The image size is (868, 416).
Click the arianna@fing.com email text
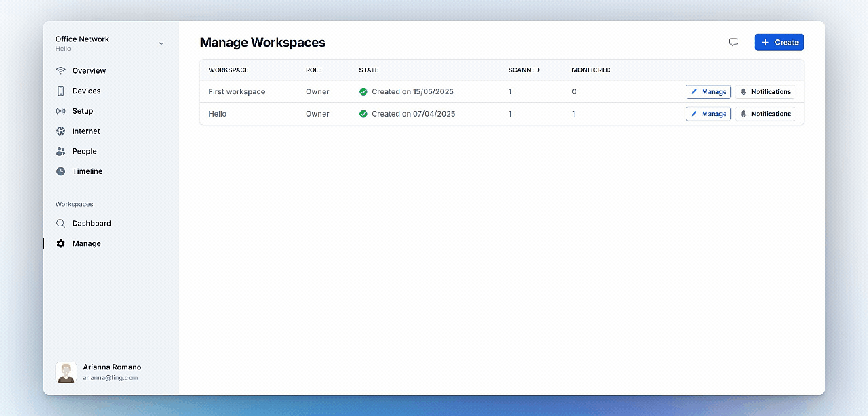(111, 377)
